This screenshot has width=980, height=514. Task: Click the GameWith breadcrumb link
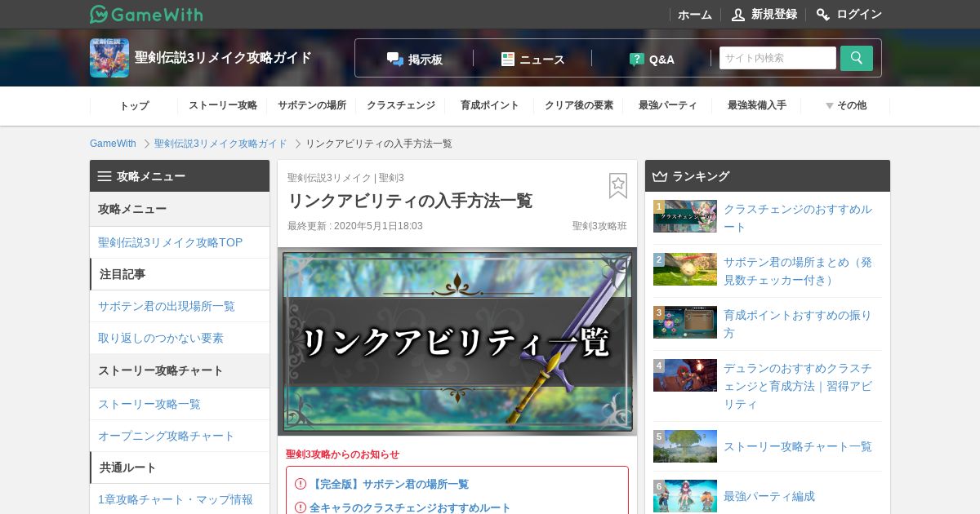coord(113,144)
